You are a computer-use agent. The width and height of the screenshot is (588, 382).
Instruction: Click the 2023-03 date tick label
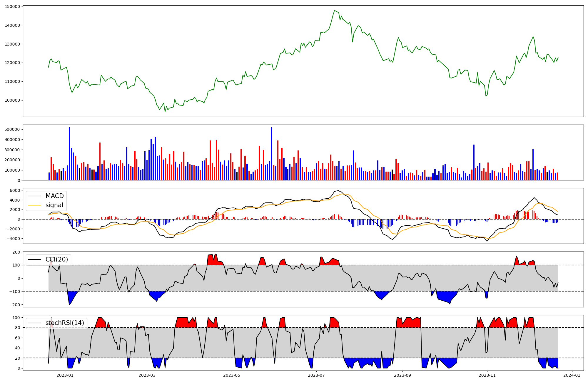(147, 375)
